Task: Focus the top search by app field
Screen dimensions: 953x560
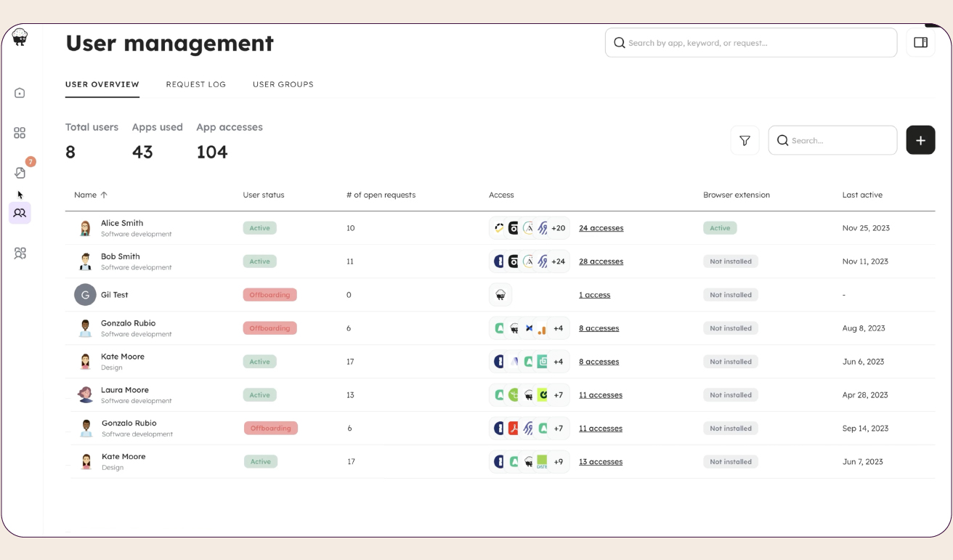Action: tap(751, 42)
